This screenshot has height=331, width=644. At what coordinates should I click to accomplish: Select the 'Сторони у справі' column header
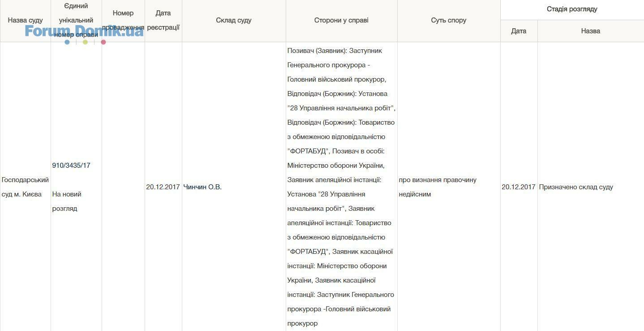coord(341,20)
